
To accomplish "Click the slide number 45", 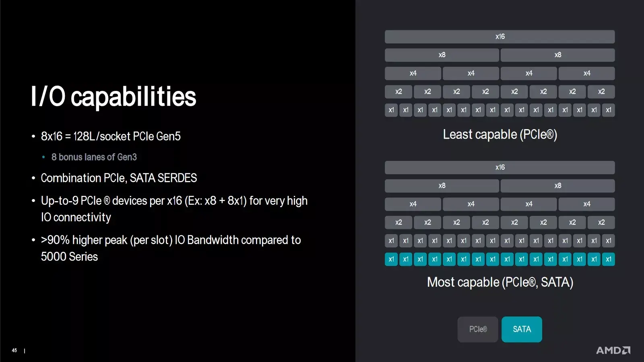I will pyautogui.click(x=14, y=350).
